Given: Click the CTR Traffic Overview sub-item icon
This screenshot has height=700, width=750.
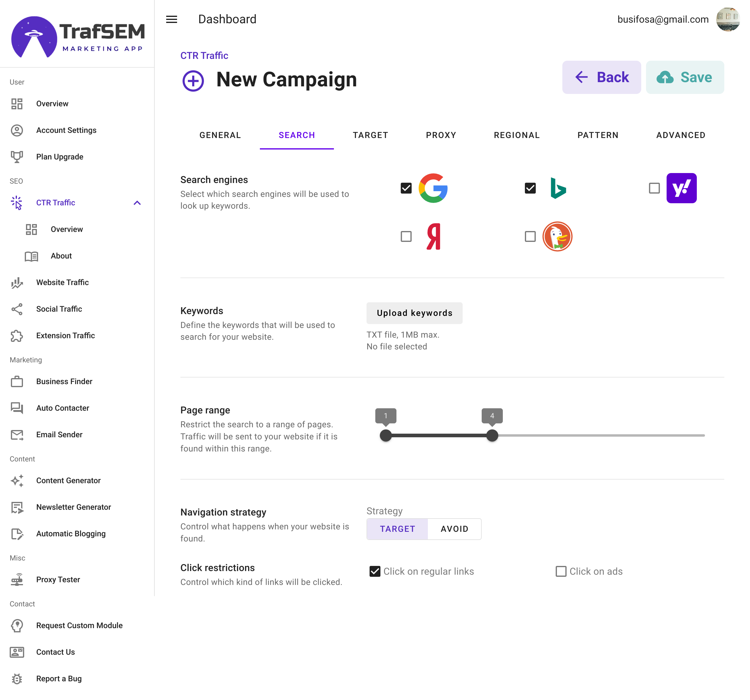Looking at the screenshot, I should coord(31,229).
